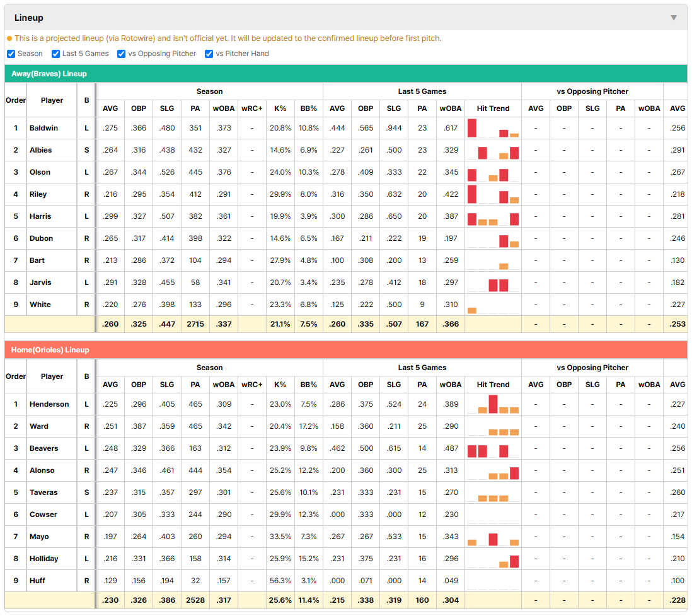
Task: Select player Cowser in Orioles lineup
Action: pos(43,514)
